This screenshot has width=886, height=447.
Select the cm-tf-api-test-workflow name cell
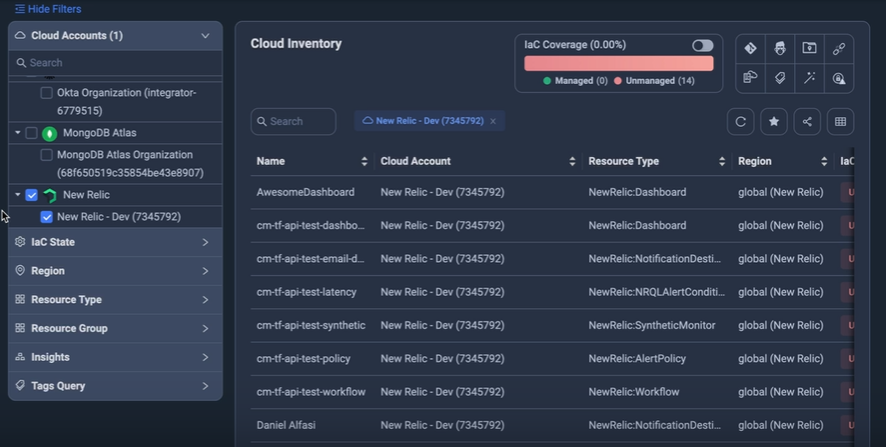(x=311, y=392)
